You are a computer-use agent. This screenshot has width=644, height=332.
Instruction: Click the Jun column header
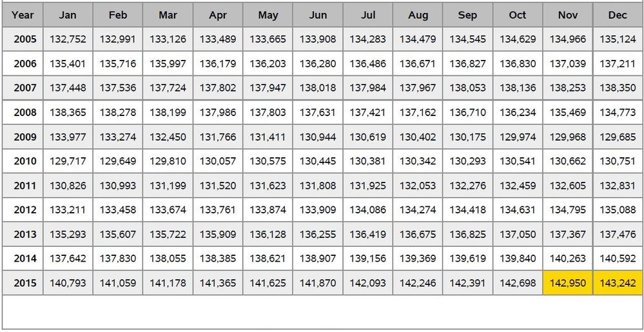point(318,15)
